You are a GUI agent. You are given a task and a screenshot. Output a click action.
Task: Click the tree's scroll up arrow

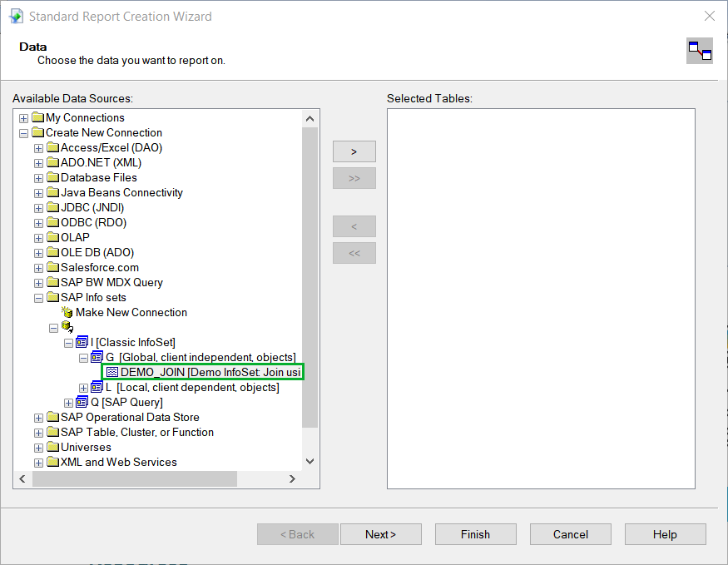[x=310, y=119]
